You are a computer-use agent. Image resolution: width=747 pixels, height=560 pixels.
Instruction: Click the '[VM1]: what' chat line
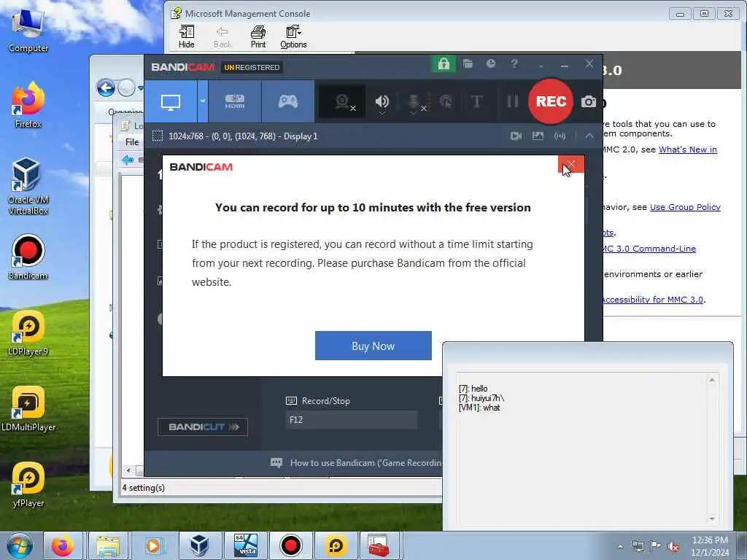[479, 408]
